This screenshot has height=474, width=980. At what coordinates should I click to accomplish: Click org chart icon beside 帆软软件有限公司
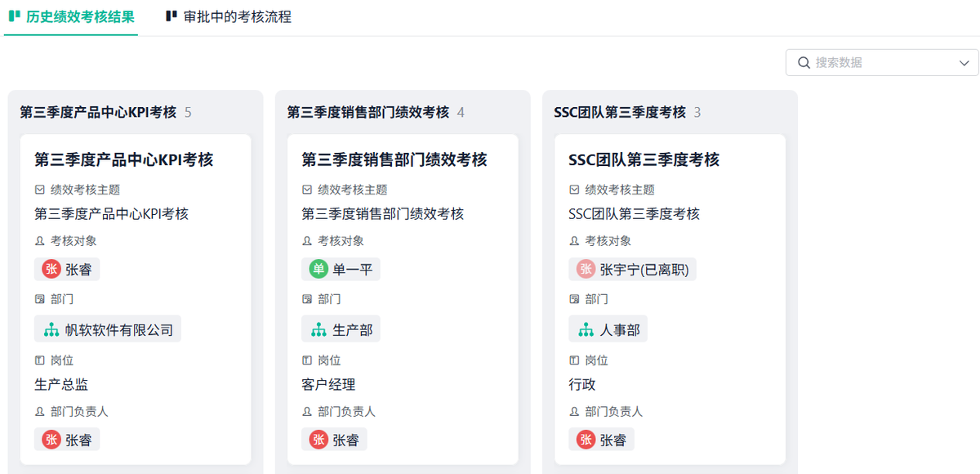(52, 329)
